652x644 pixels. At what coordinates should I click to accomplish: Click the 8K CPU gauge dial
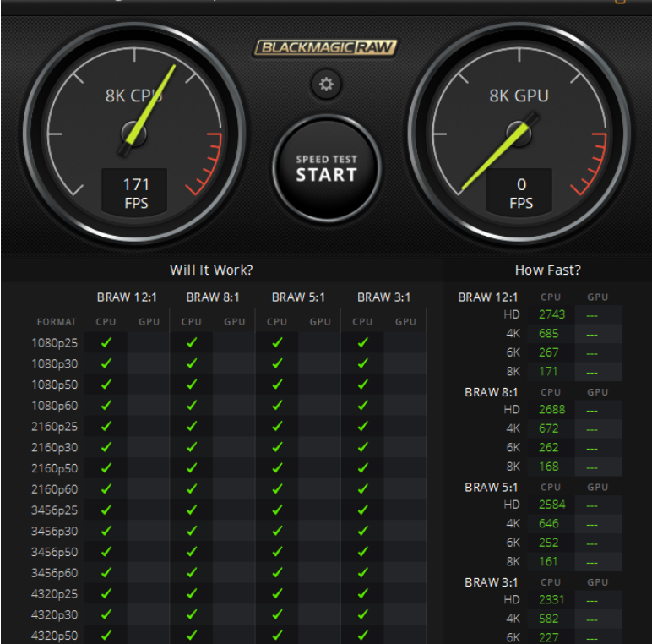coord(134,134)
